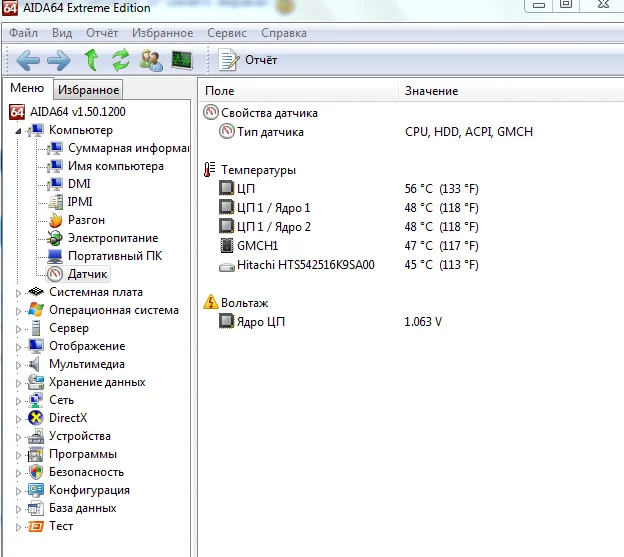Open the Справка menu
Viewport: 624px width, 557px height.
(x=284, y=33)
